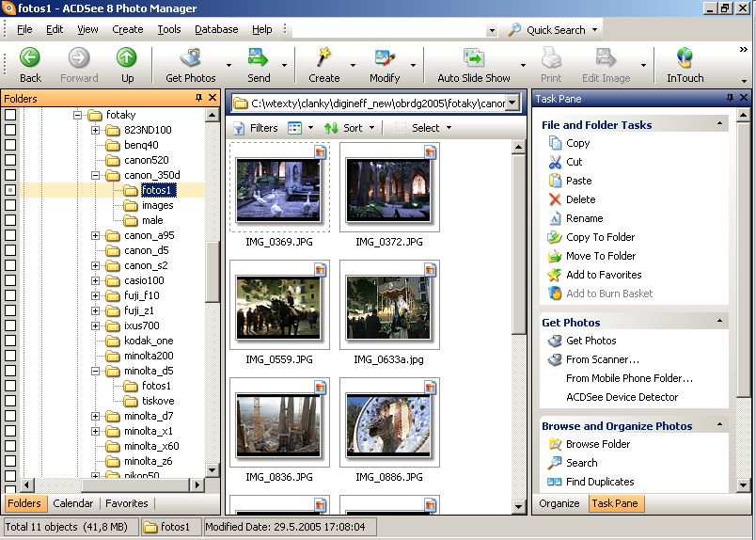Select the minolta_x60 folder

coord(151,446)
